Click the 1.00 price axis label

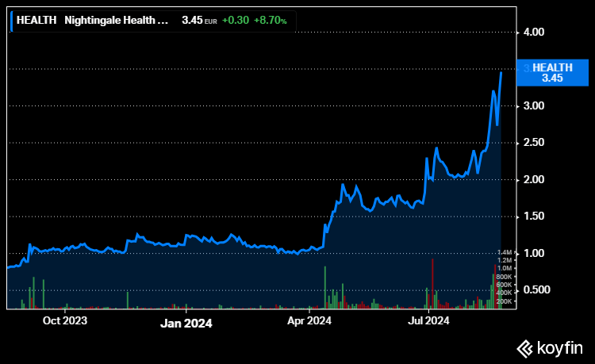[534, 253]
